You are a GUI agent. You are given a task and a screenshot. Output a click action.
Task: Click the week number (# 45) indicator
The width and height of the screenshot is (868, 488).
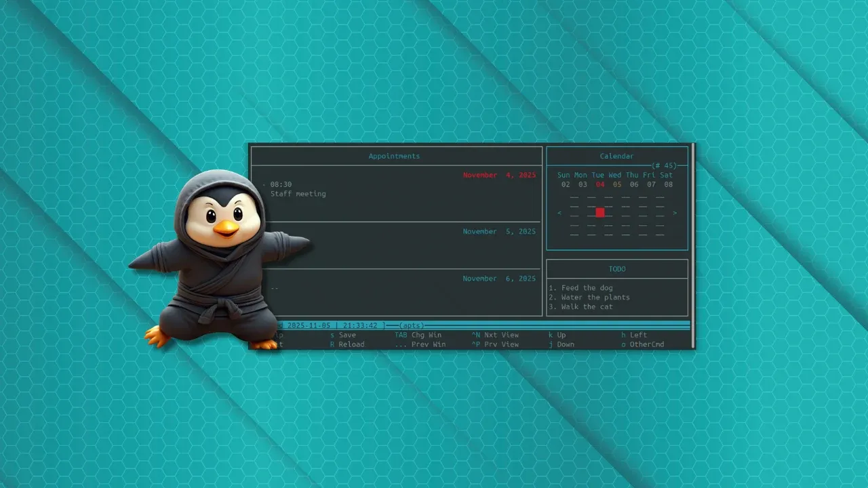tap(664, 165)
